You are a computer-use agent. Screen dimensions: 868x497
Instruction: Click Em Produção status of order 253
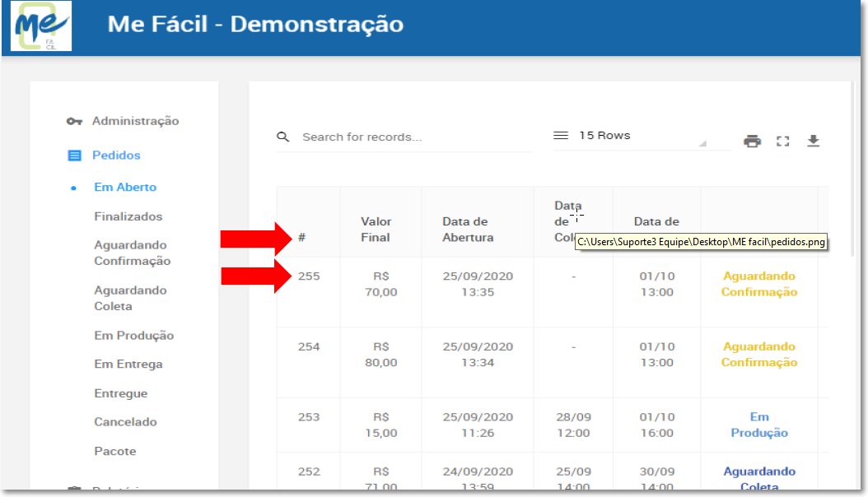(759, 425)
